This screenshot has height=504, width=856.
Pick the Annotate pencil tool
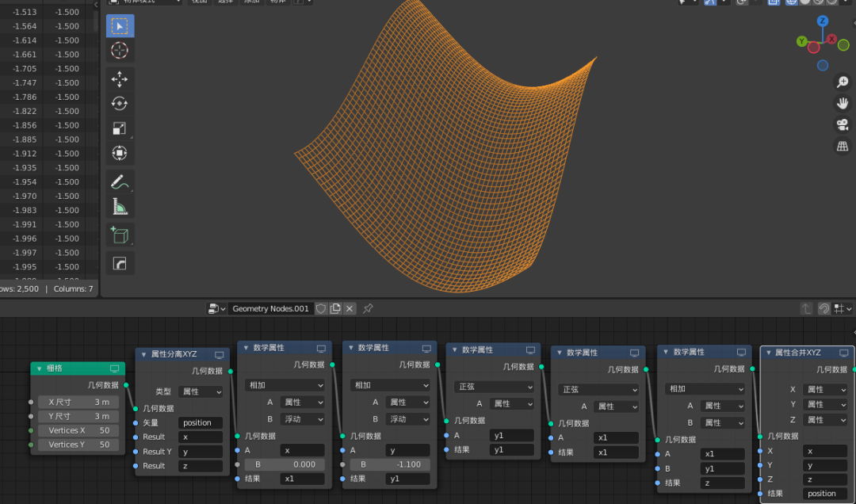coord(120,182)
